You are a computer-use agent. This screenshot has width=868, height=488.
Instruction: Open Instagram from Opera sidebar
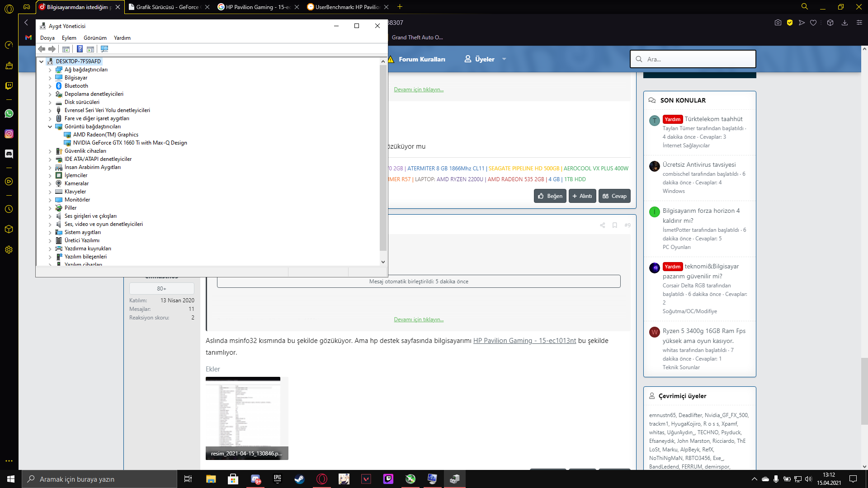click(9, 134)
